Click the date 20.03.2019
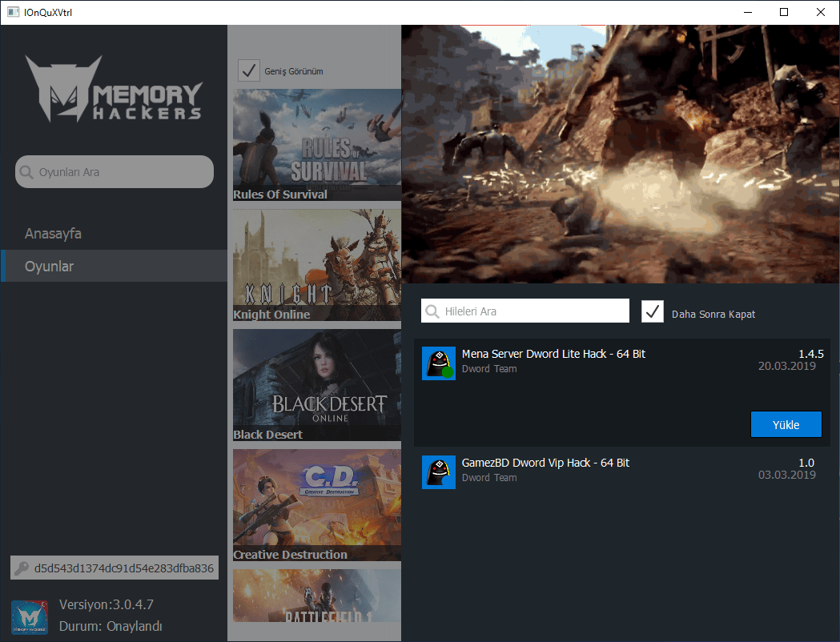The image size is (840, 642). 787,367
